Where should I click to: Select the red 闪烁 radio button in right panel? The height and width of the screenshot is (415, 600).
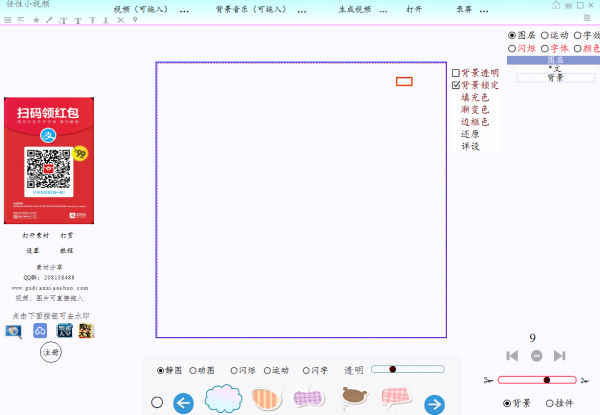[512, 49]
